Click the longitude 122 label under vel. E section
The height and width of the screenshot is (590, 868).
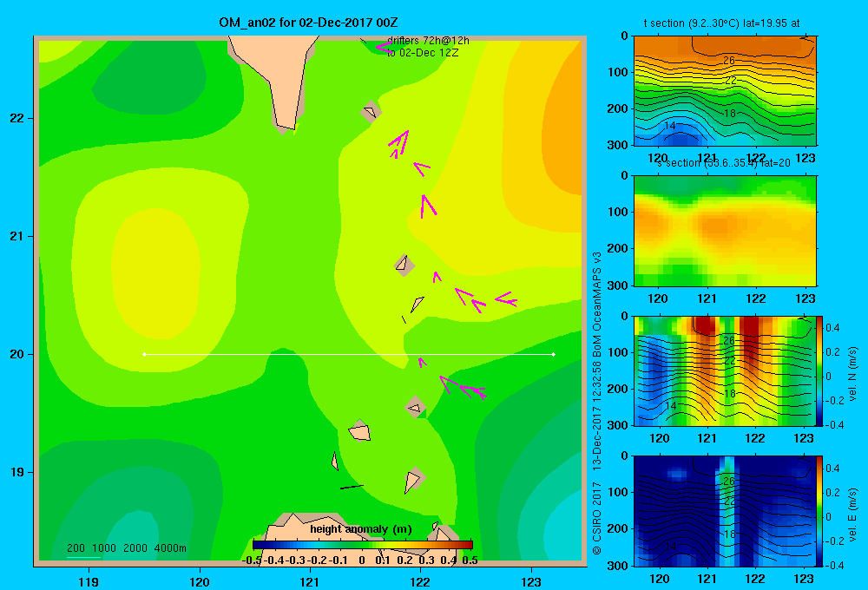755,579
